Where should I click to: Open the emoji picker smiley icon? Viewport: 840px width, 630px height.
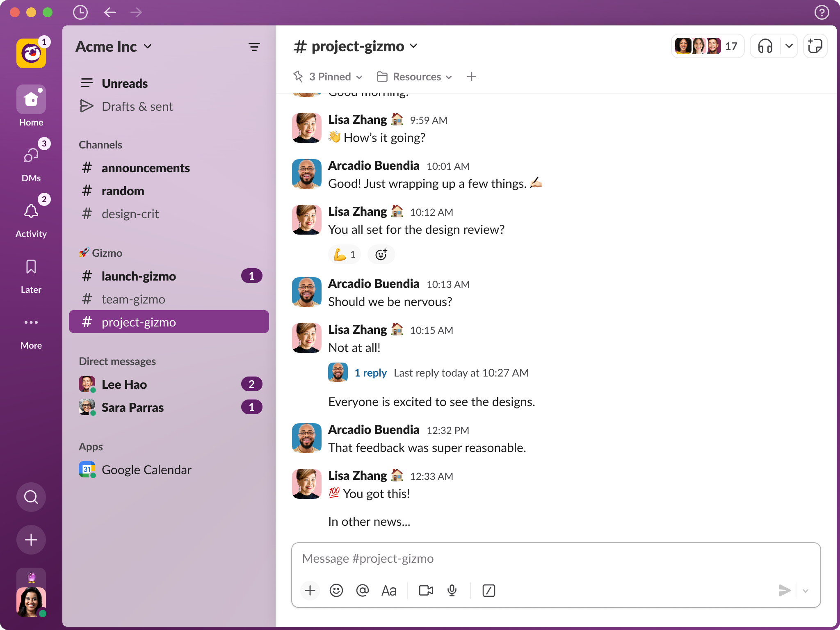click(337, 590)
